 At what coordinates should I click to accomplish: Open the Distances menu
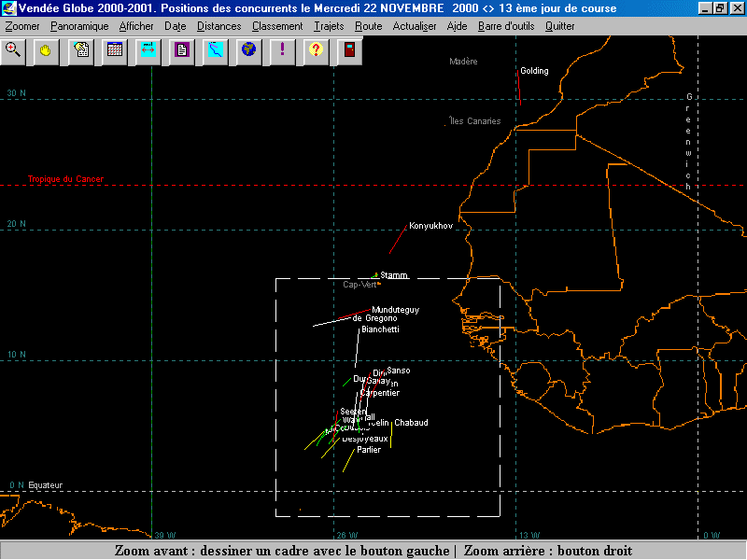click(219, 26)
